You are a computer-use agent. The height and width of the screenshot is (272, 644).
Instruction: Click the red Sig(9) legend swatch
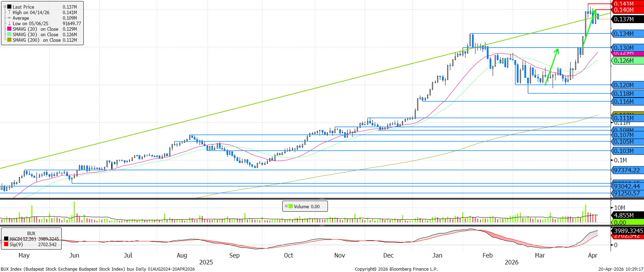coord(6,244)
